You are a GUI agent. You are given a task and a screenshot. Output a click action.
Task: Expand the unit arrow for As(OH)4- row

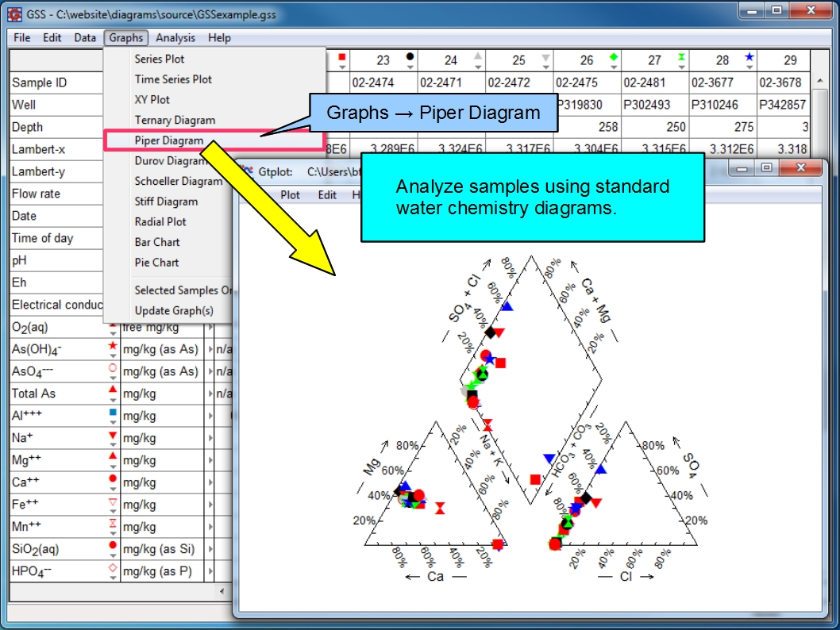[210, 350]
